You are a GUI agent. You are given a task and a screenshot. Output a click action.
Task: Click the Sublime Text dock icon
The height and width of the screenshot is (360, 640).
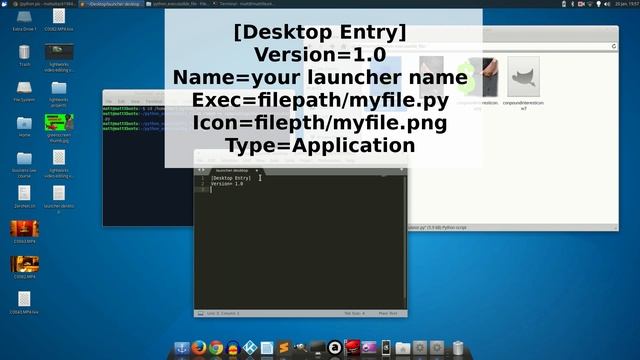tap(284, 348)
